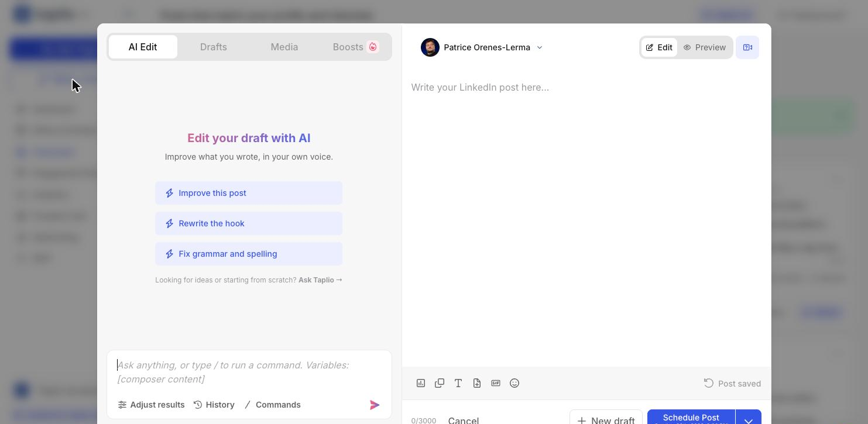Expand the account selector chevron

[540, 47]
